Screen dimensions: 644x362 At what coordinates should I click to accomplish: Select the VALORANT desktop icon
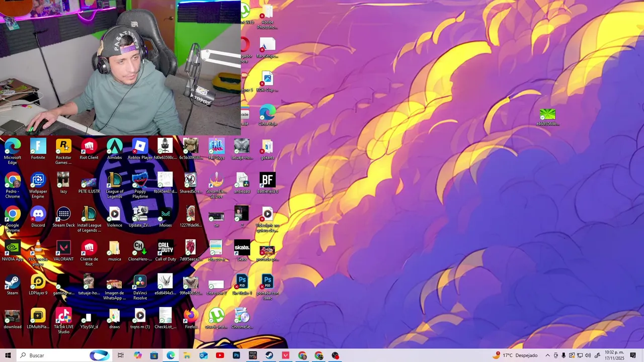63,250
